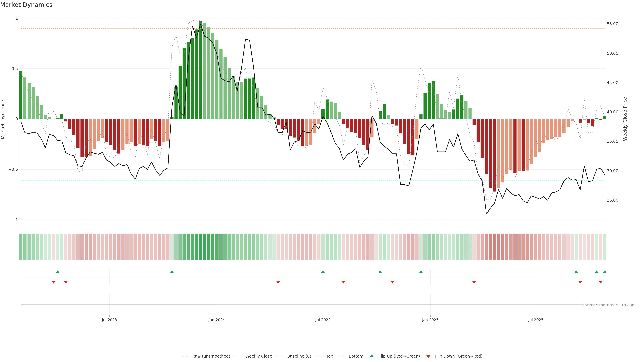Image resolution: width=644 pixels, height=362 pixels.
Task: Toggle the Weekly Close legend entry
Action: pos(258,356)
